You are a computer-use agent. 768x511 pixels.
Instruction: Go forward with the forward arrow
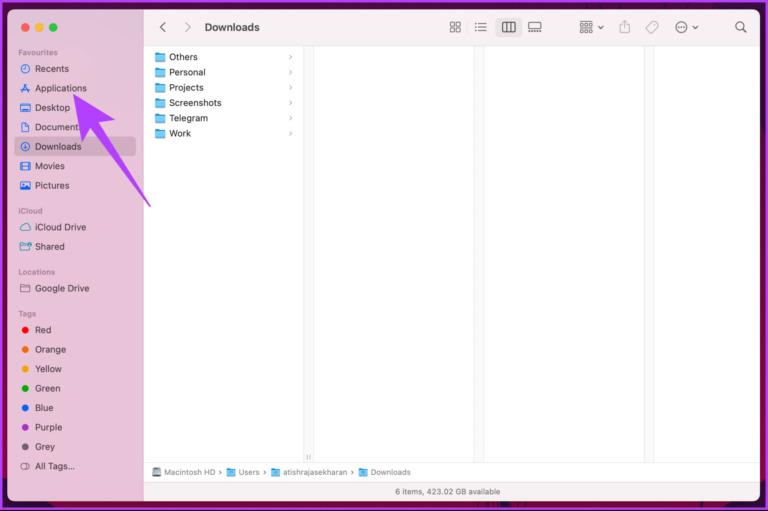188,27
